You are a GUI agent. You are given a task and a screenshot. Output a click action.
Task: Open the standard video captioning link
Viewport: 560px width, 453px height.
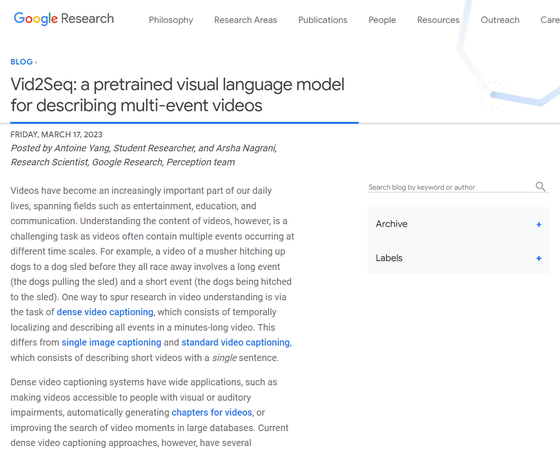(x=236, y=342)
